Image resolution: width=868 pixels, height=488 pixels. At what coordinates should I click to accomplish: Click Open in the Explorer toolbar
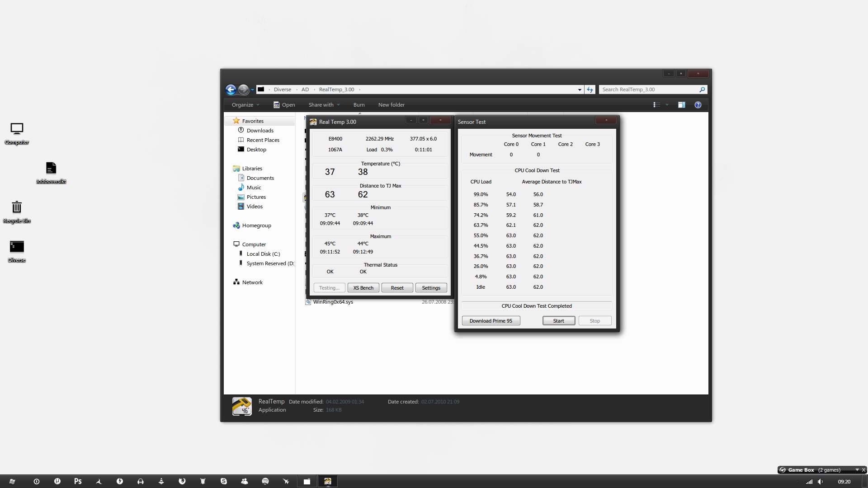pos(284,105)
